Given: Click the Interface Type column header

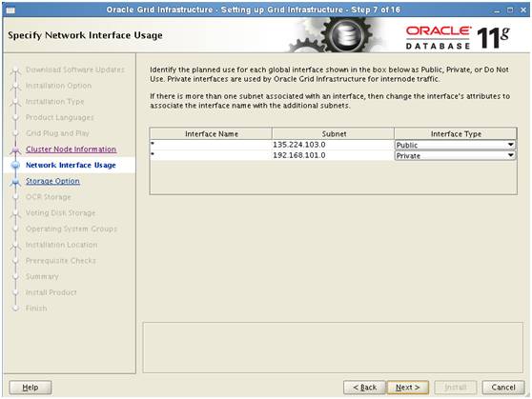Looking at the screenshot, I should pyautogui.click(x=456, y=134).
